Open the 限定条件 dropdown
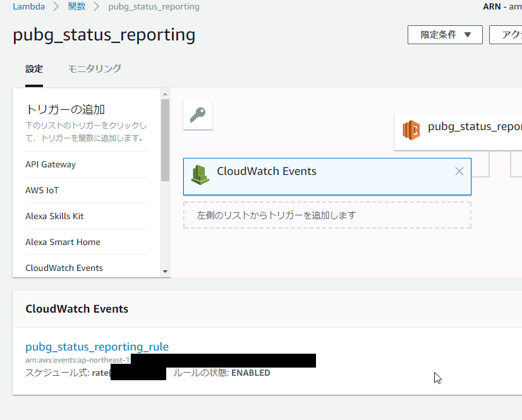Viewport: 522px width, 420px height. 445,35
